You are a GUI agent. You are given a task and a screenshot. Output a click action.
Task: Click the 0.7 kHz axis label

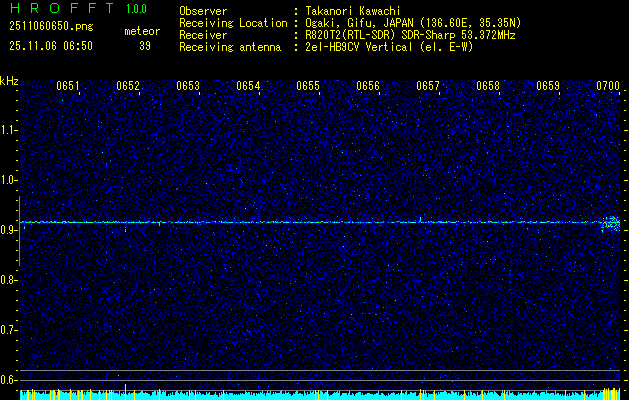point(8,330)
